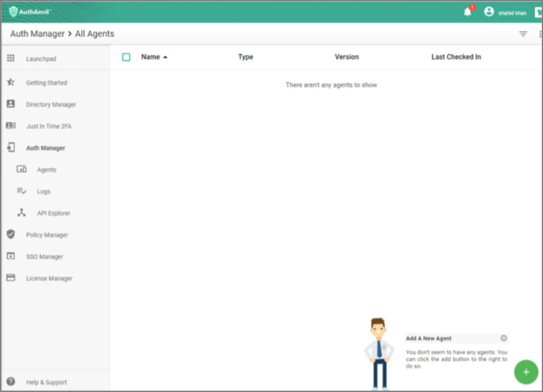Open the user account avatar icon
Image resolution: width=543 pixels, height=392 pixels.
tap(488, 12)
